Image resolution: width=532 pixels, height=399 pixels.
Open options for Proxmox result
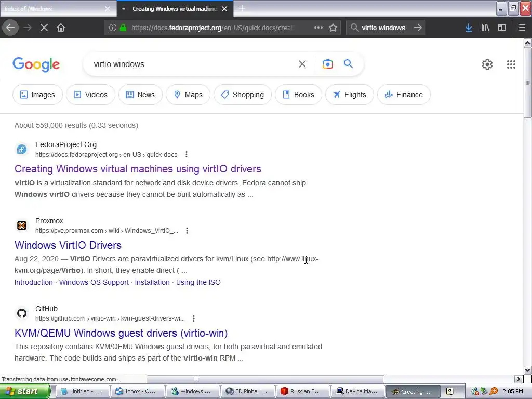pos(187,231)
